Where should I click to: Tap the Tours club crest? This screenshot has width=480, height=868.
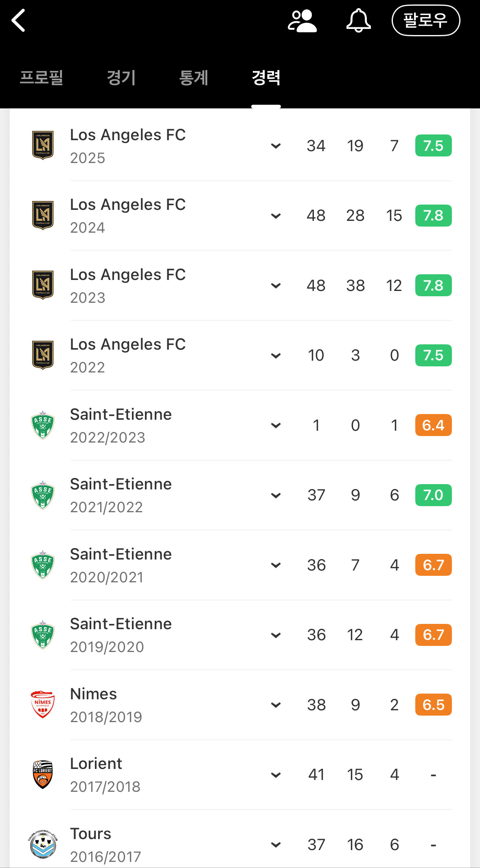coord(43,844)
